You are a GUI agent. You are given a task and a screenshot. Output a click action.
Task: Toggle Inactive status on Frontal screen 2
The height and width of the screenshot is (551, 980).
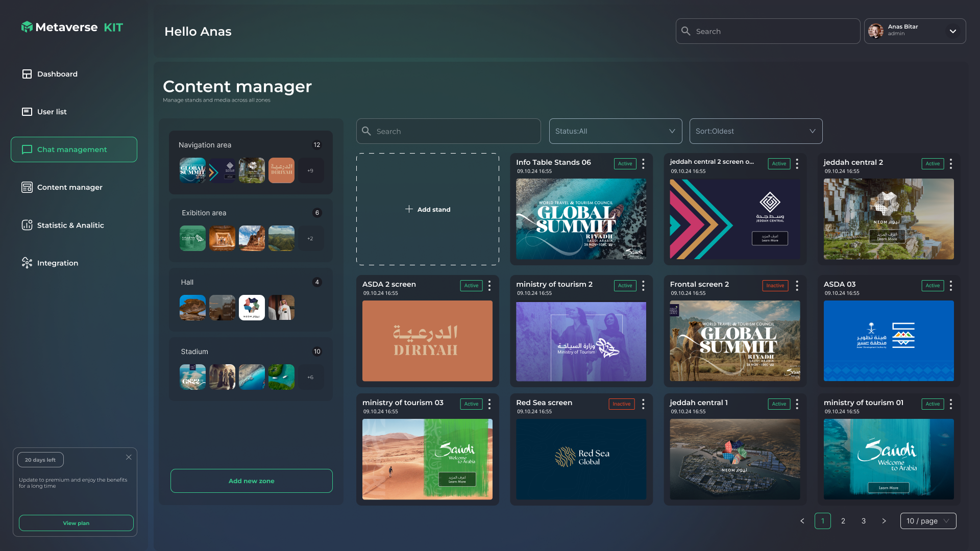coord(775,286)
